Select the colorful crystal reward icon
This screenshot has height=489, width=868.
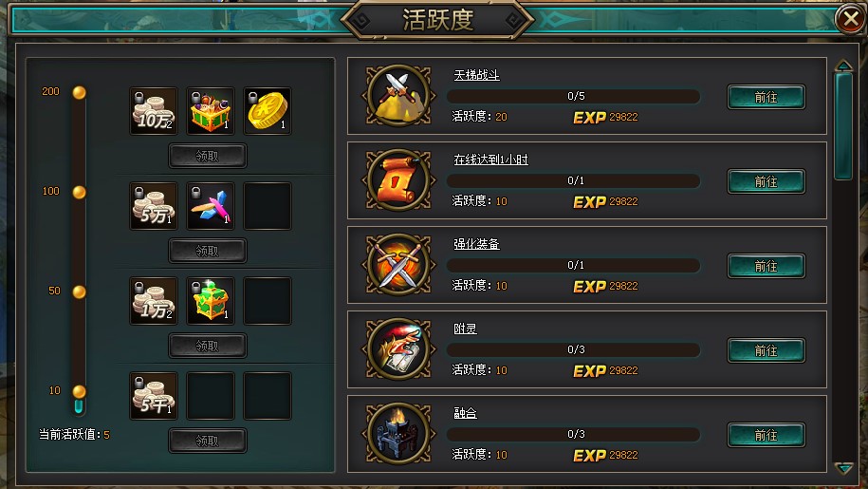coord(211,206)
